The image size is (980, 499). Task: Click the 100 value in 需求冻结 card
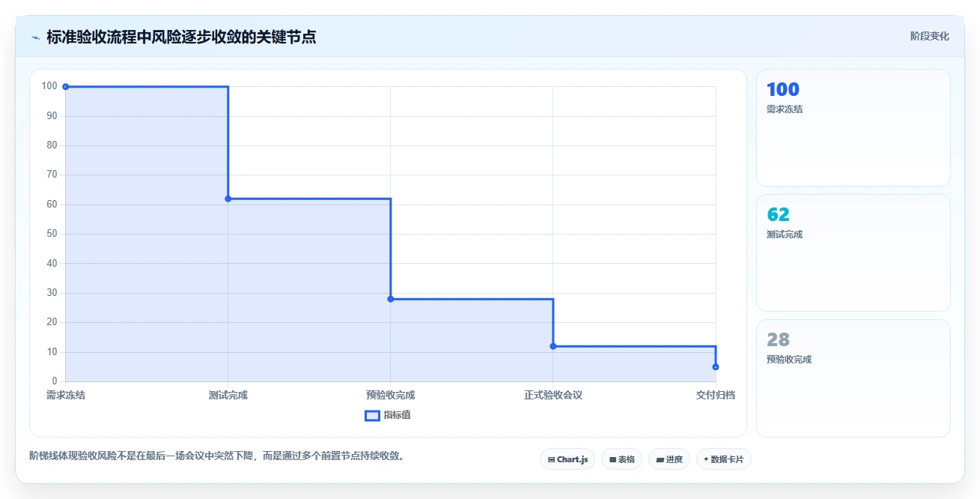pos(783,90)
